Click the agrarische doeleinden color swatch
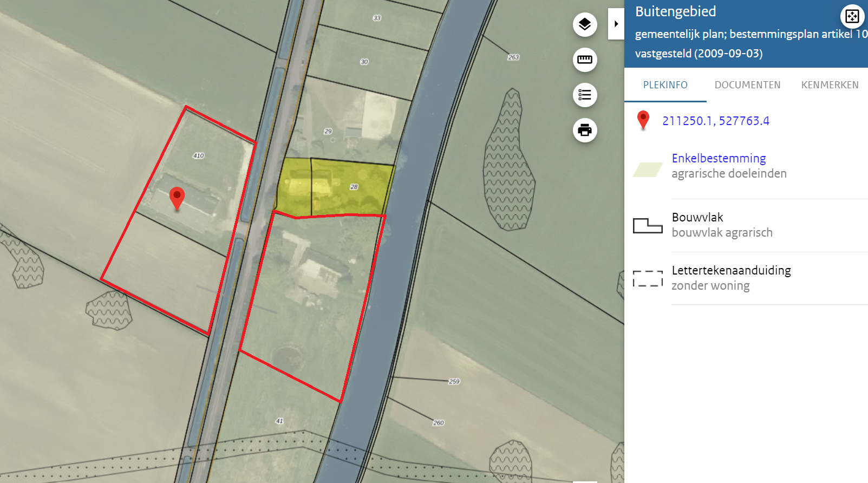The width and height of the screenshot is (868, 483). click(x=648, y=170)
